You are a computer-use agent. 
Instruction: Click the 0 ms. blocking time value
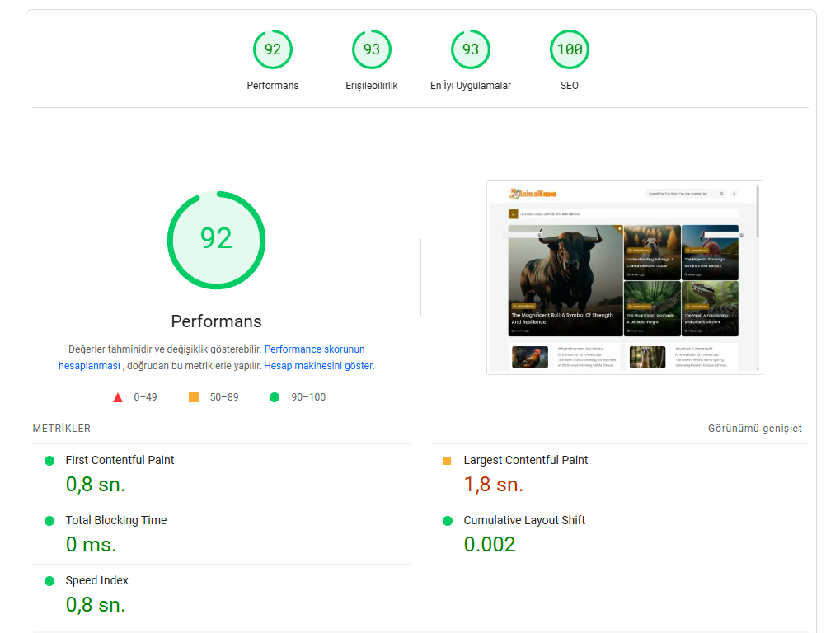coord(91,544)
